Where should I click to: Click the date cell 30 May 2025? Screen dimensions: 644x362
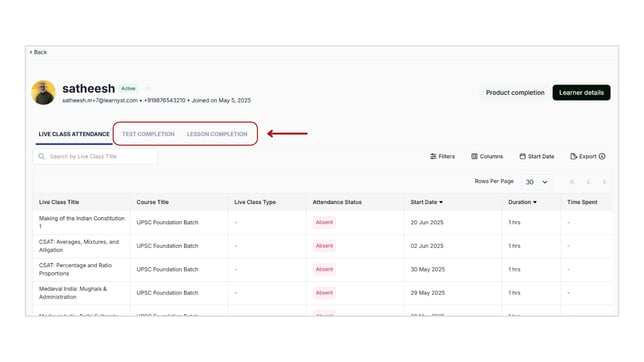[428, 269]
